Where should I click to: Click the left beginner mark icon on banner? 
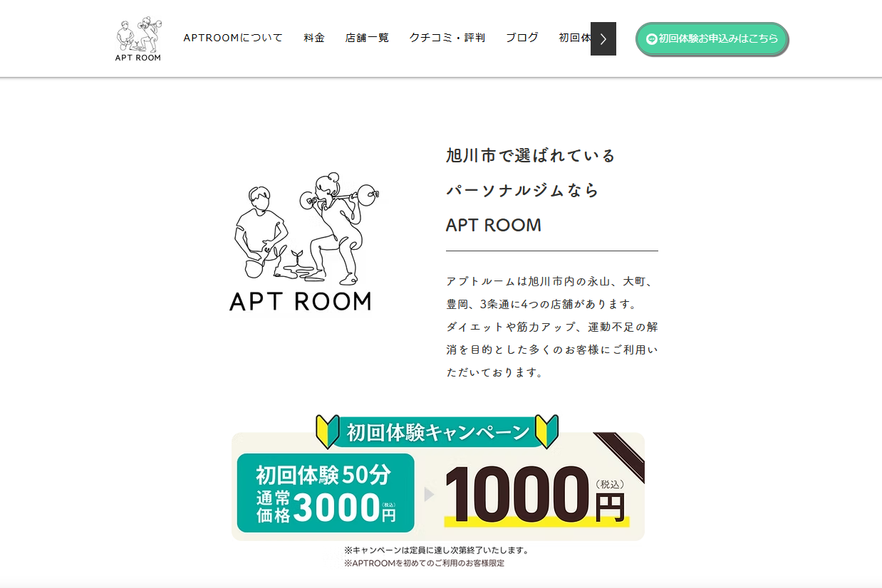328,431
